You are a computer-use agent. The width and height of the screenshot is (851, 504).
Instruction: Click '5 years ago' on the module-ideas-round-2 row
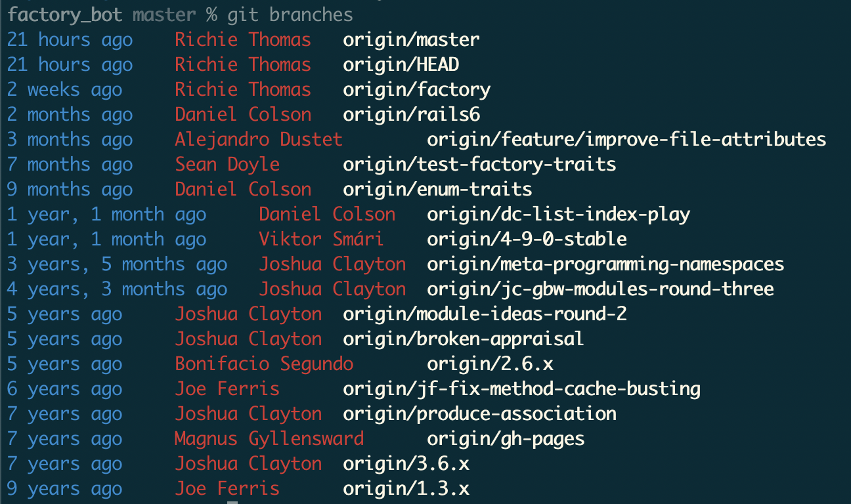point(64,314)
